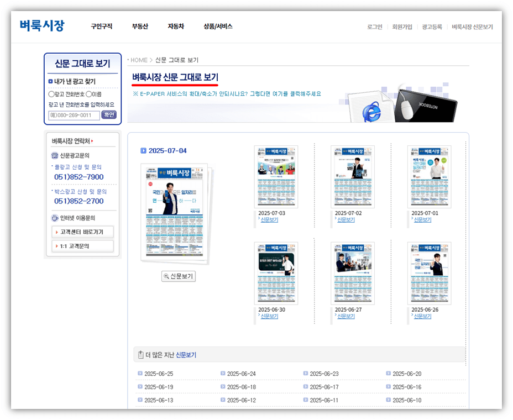The image size is (513, 420).
Task: Open the 구인구직 menu
Action: coord(101,26)
